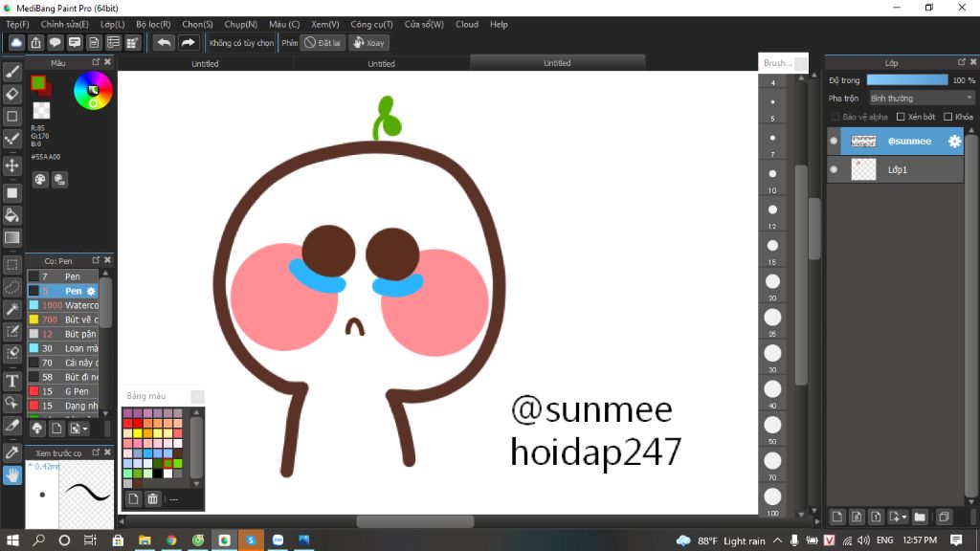
Task: Select the Fill rectangle tool
Action: pos(11,193)
